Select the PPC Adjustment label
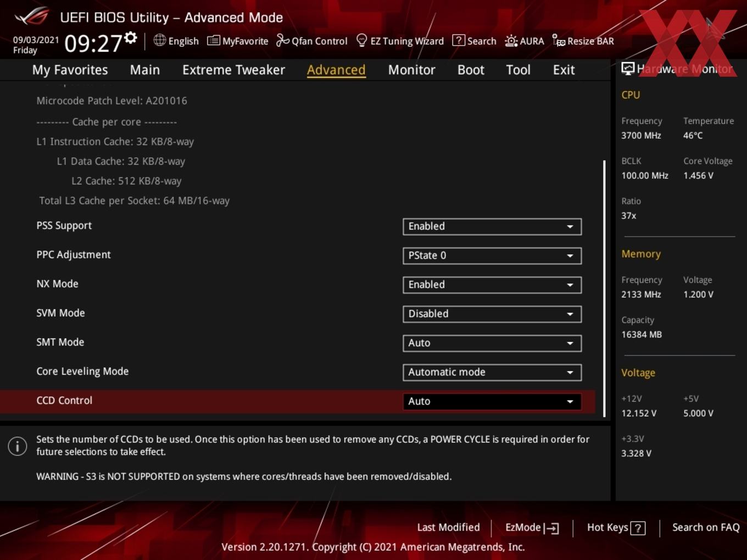Image resolution: width=747 pixels, height=560 pixels. 74,255
